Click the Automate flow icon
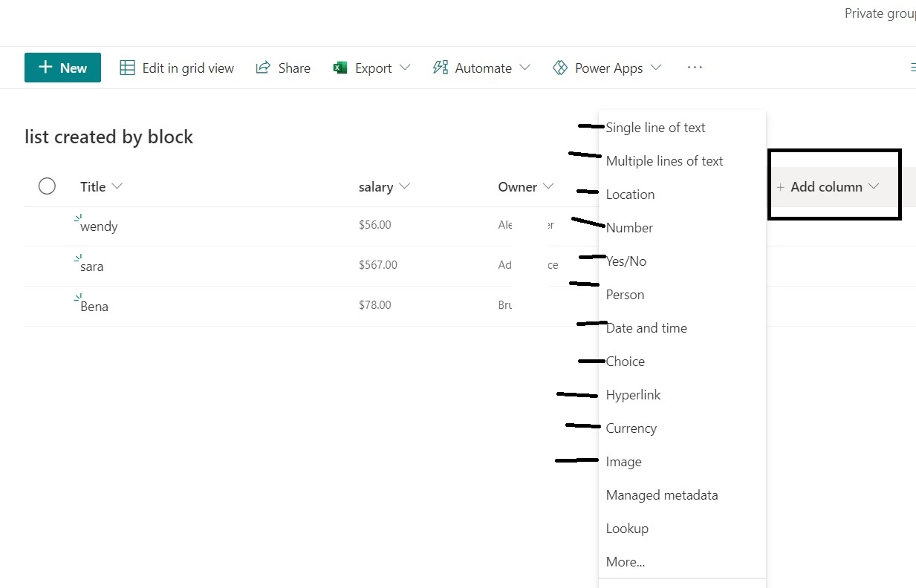Screen dimensions: 916x588 (x=441, y=68)
